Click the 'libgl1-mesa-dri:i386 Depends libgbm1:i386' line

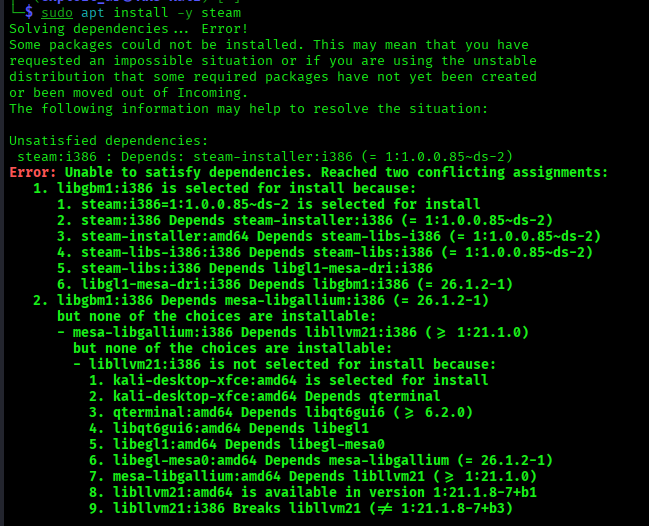point(285,284)
